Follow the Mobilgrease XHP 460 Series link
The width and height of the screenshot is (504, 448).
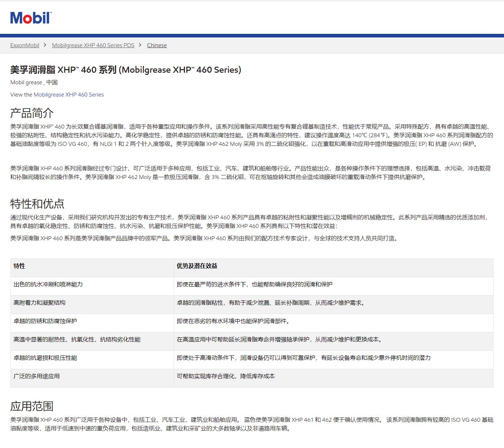pyautogui.click(x=69, y=95)
